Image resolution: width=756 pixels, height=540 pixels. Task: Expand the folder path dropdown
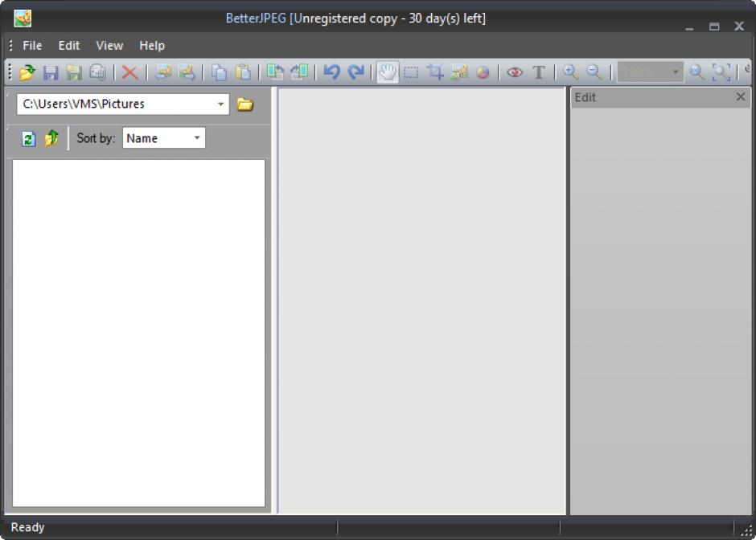pyautogui.click(x=220, y=104)
